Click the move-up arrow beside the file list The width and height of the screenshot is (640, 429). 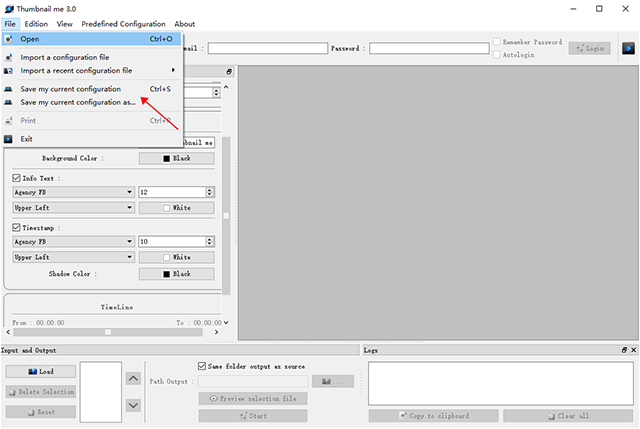pyautogui.click(x=133, y=378)
